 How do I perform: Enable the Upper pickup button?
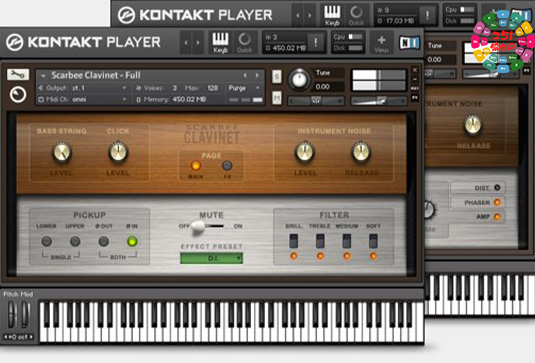coord(75,241)
